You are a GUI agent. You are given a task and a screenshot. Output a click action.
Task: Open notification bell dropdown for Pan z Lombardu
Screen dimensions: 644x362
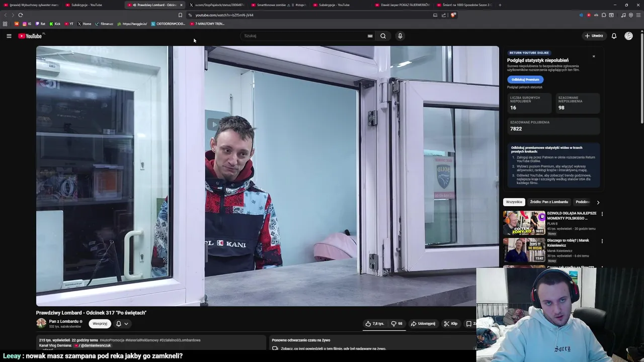pos(122,324)
